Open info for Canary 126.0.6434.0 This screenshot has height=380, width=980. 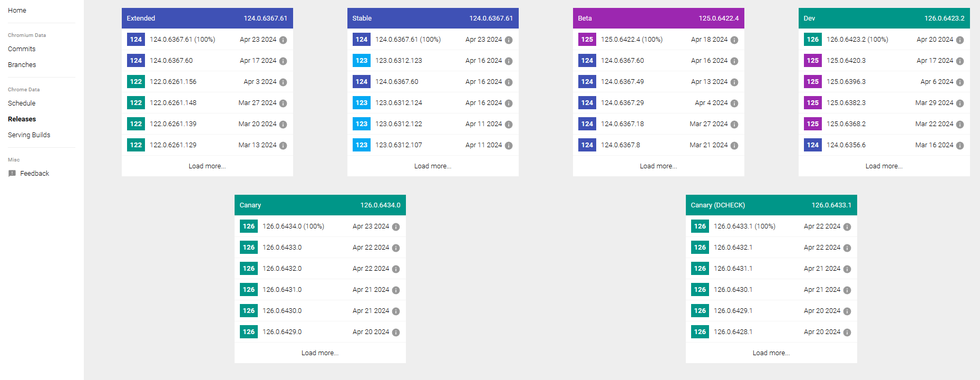click(396, 227)
